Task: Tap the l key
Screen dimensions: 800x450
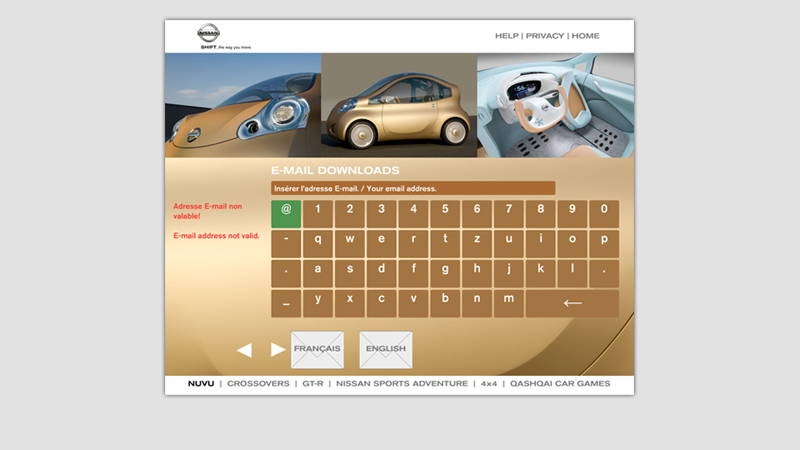Action: click(x=572, y=274)
